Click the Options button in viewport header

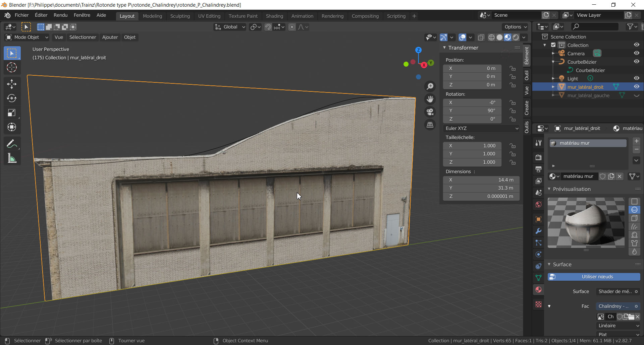pyautogui.click(x=516, y=27)
